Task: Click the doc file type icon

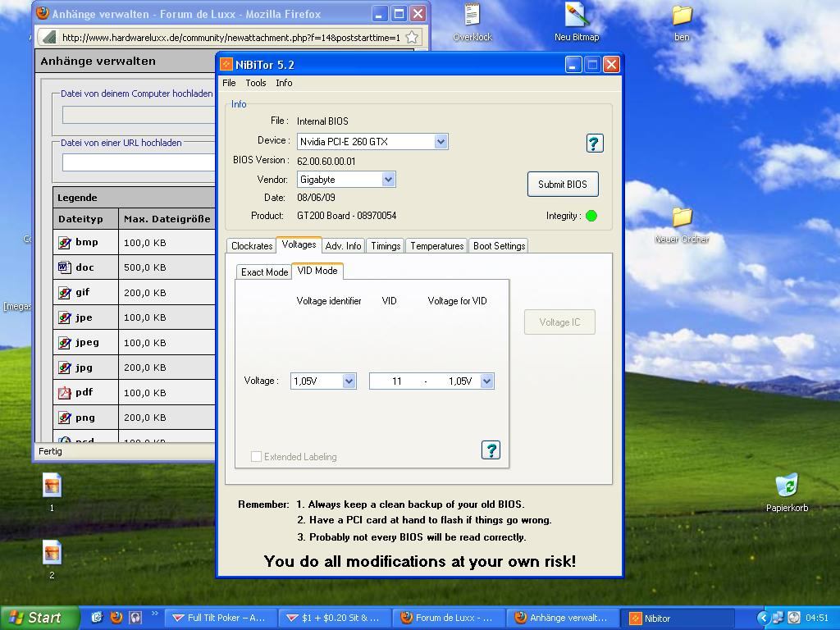Action: tap(64, 267)
